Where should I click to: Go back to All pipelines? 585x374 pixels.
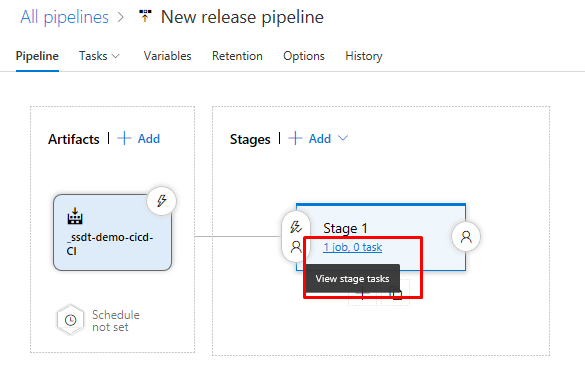point(65,17)
